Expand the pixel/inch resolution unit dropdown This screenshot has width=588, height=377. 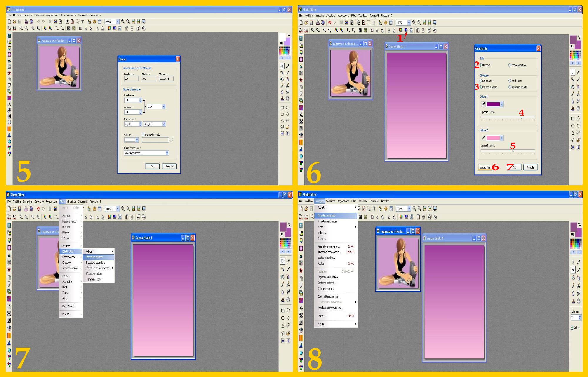(164, 124)
